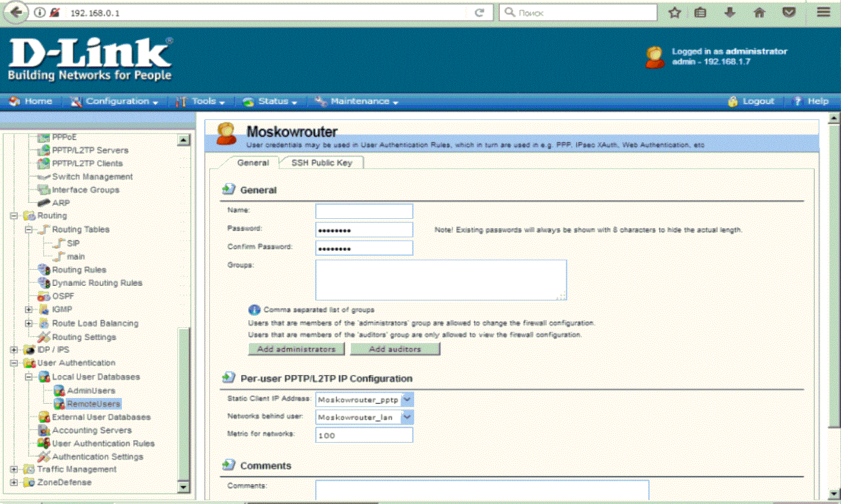841x504 pixels.
Task: Open the Accounting Servers icon
Action: point(44,431)
